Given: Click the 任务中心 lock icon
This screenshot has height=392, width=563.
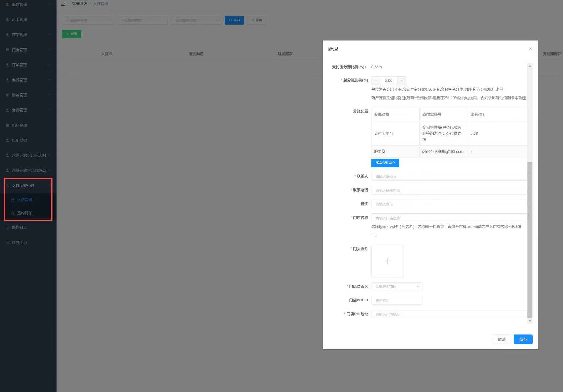Looking at the screenshot, I should [x=7, y=243].
